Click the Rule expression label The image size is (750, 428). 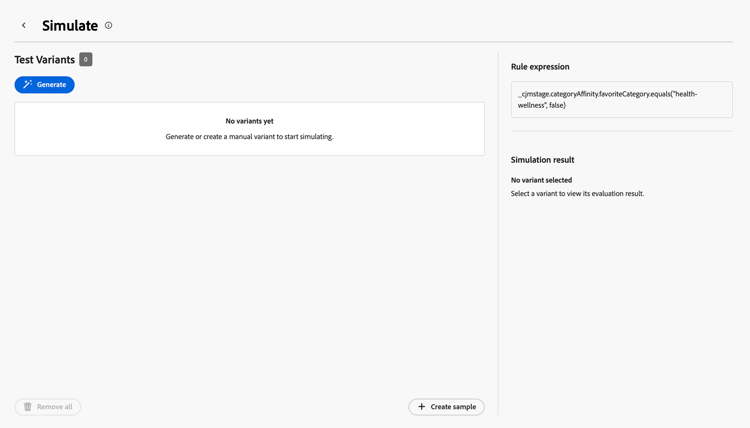[x=540, y=66]
